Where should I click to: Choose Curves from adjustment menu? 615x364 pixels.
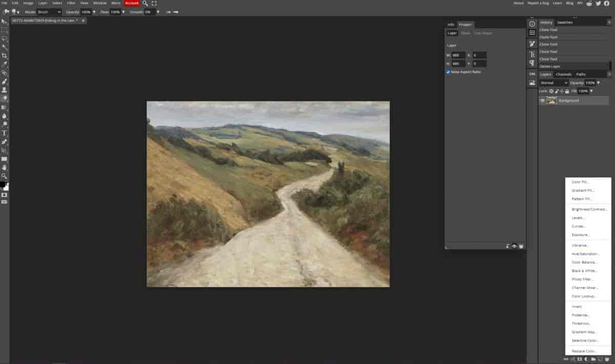pyautogui.click(x=579, y=226)
